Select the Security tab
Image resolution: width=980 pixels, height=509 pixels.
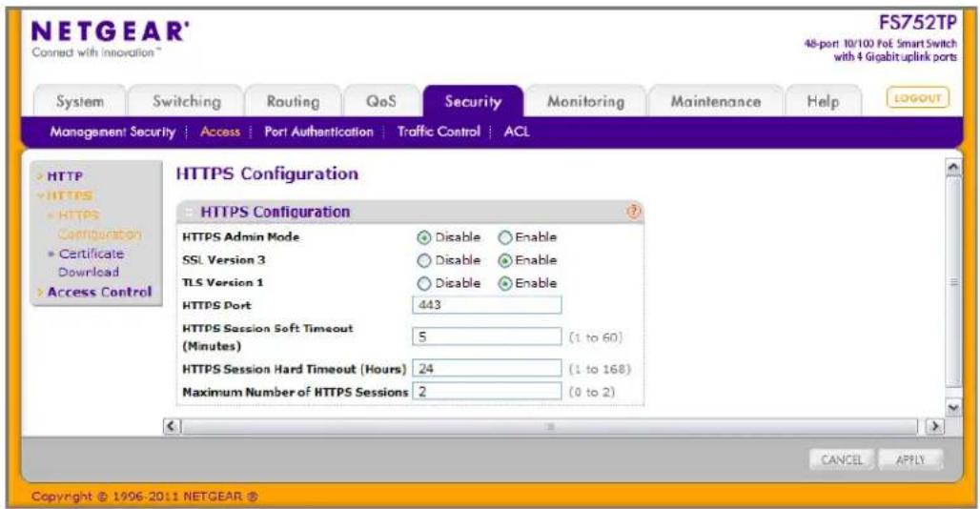pos(473,101)
